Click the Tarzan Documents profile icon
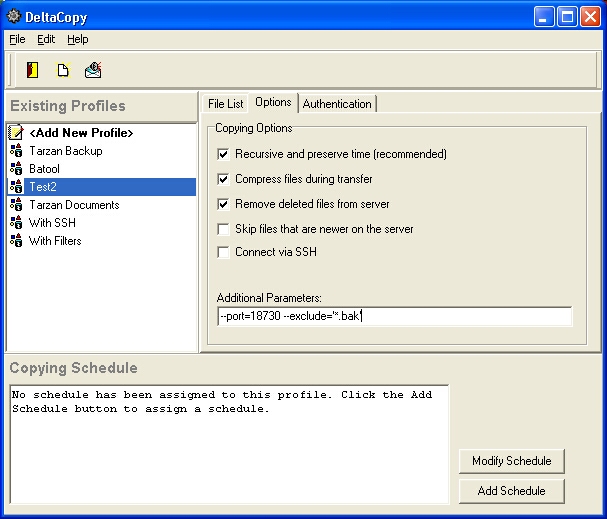This screenshot has width=607, height=519. (x=16, y=204)
